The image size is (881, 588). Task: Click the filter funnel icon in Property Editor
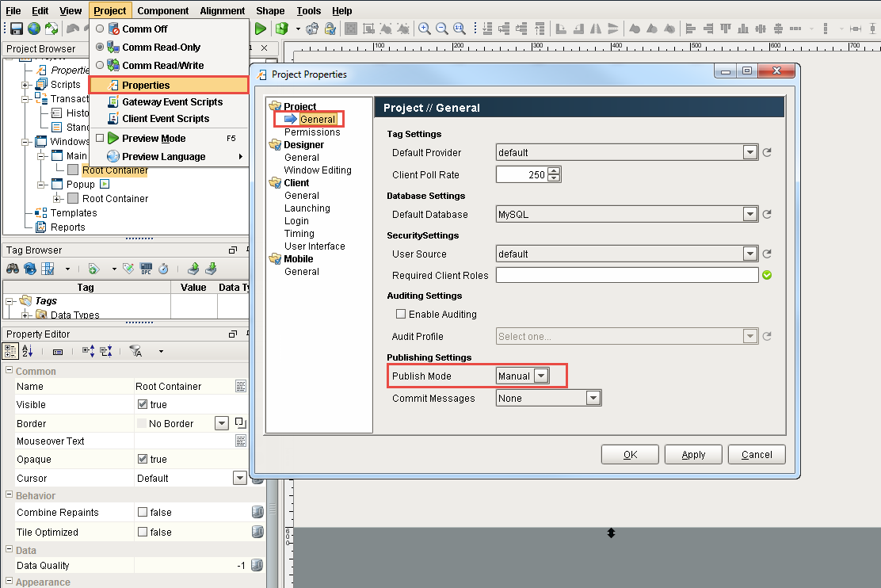point(135,351)
